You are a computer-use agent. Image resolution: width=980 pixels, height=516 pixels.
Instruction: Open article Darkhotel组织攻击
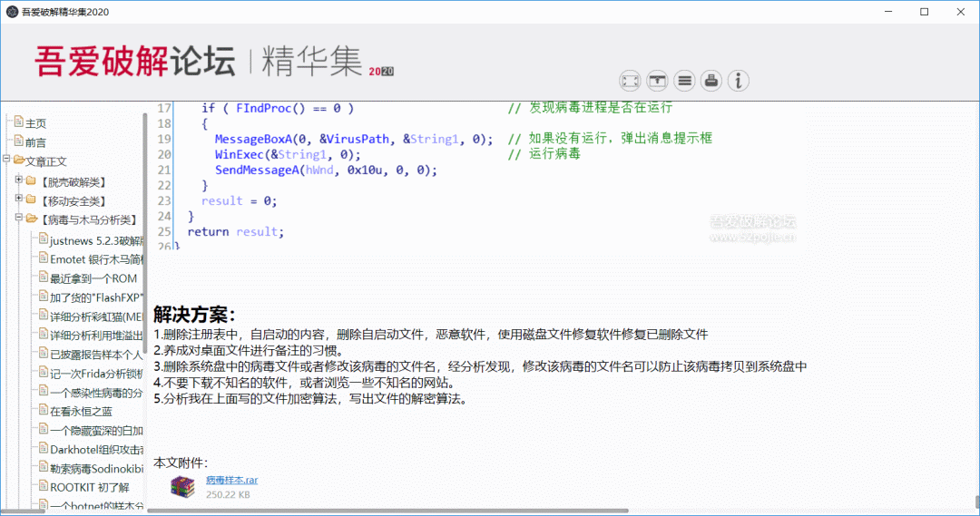pos(96,449)
